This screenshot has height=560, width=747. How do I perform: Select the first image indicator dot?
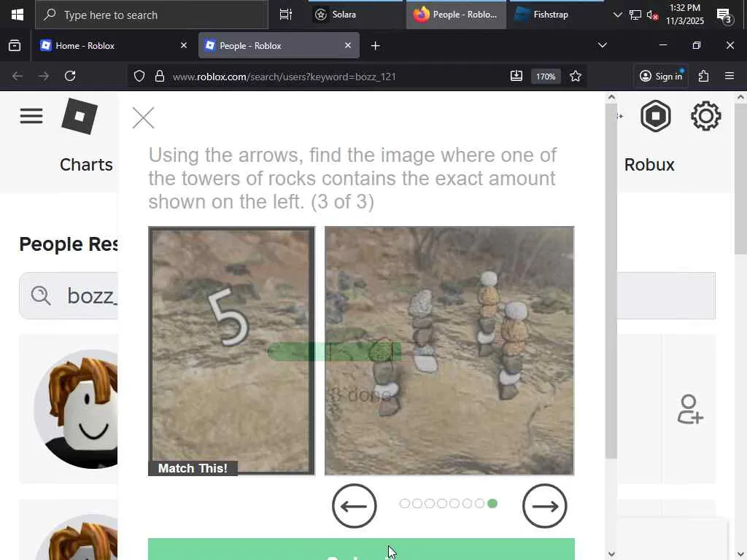[404, 503]
